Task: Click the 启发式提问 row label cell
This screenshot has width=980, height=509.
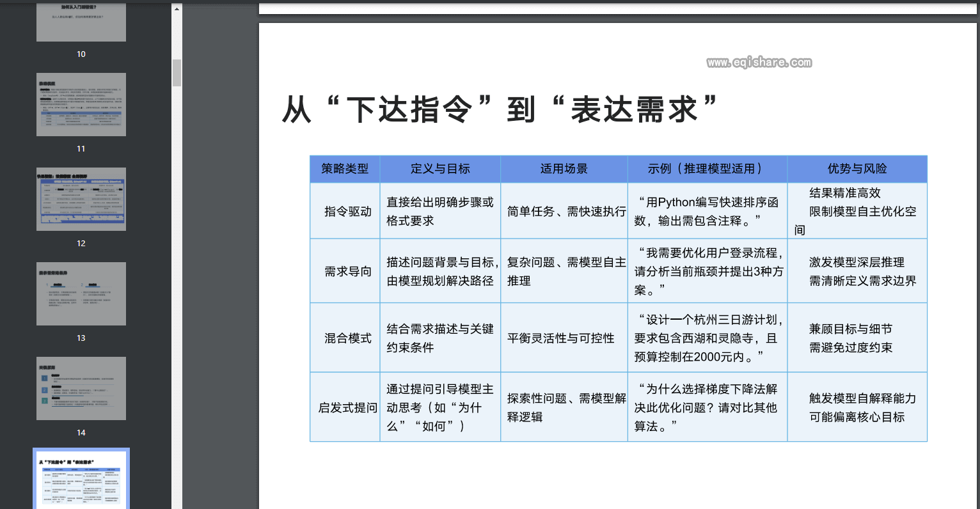Action: coord(347,407)
